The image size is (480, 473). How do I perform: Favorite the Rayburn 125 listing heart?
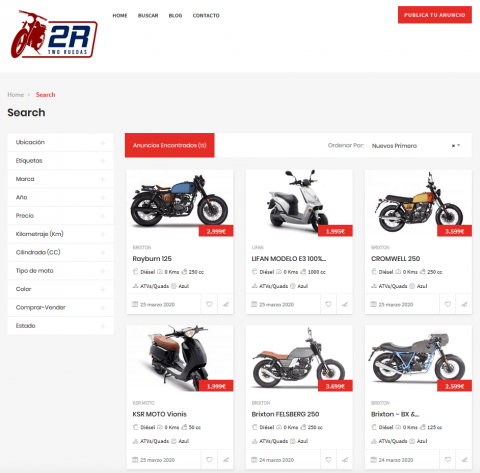coord(209,304)
